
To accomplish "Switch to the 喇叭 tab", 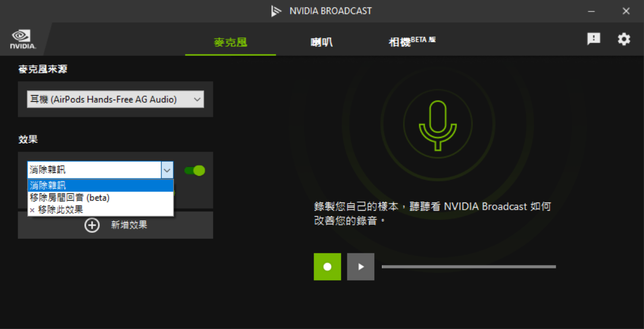I will point(321,42).
